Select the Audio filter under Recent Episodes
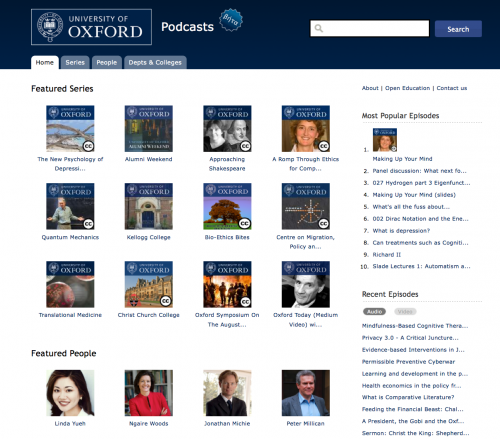 [374, 312]
